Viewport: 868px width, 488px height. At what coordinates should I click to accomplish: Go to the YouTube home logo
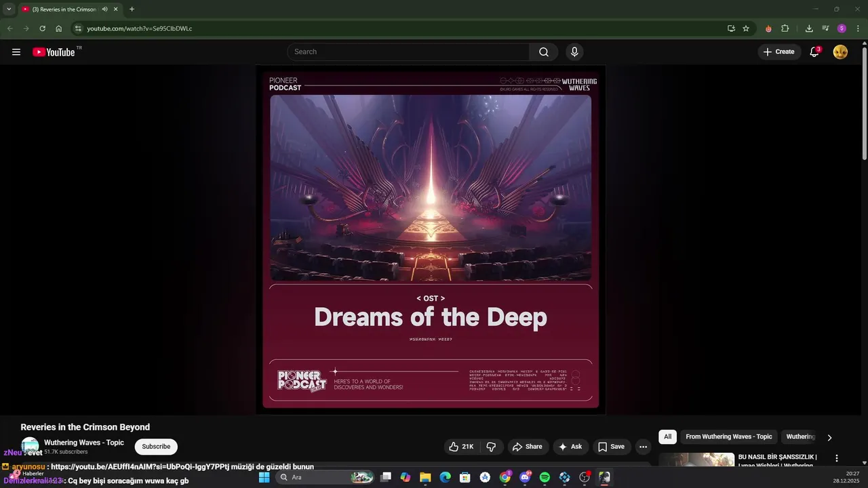pyautogui.click(x=54, y=52)
